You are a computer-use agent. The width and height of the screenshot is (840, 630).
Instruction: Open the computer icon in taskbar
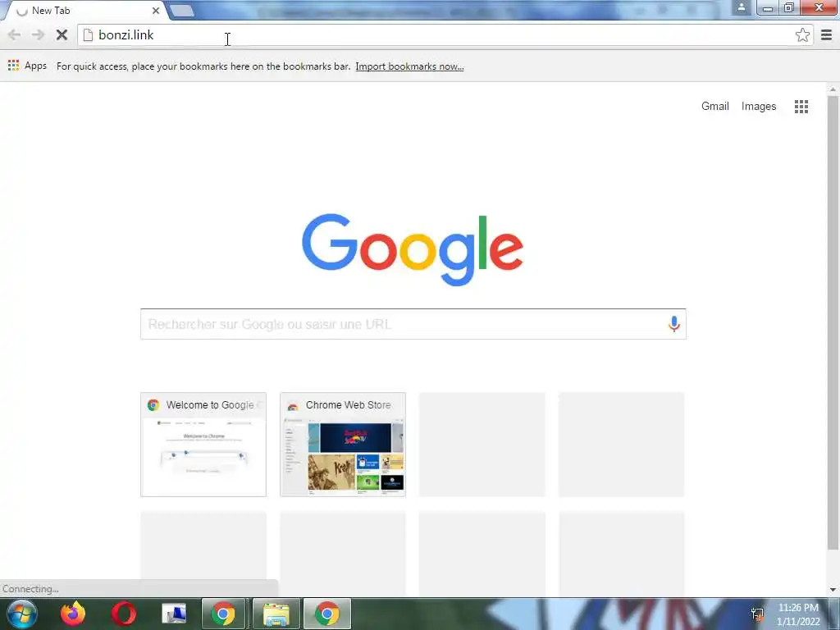[x=174, y=614]
